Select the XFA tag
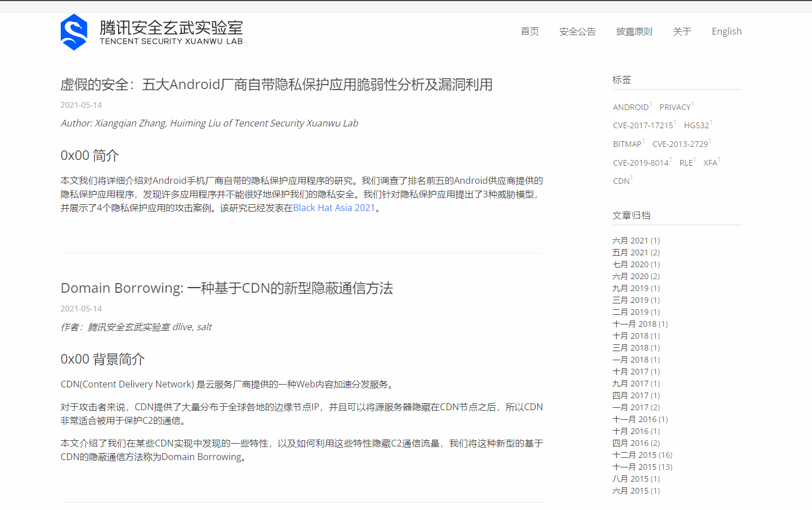This screenshot has width=812, height=510. 710,163
